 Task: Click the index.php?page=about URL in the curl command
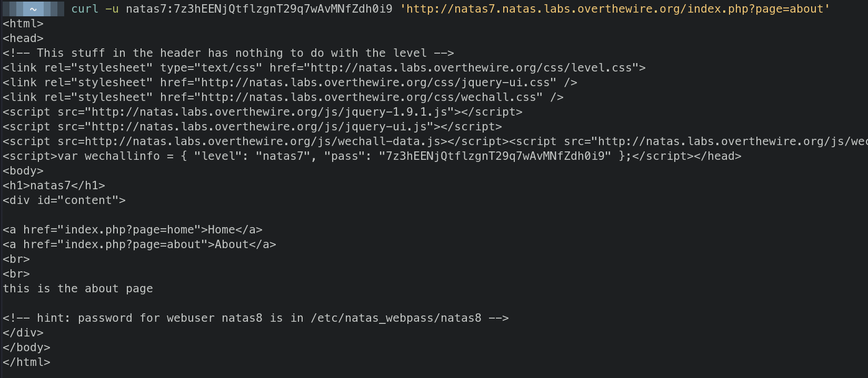coord(615,9)
